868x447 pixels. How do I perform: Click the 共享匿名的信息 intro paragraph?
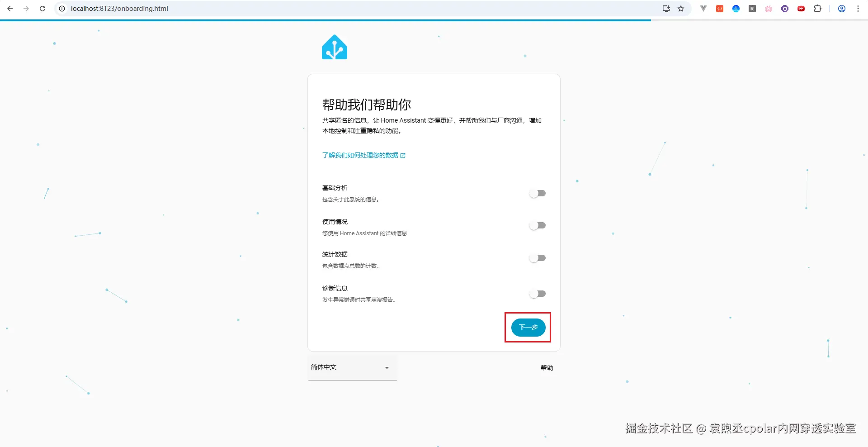point(432,126)
